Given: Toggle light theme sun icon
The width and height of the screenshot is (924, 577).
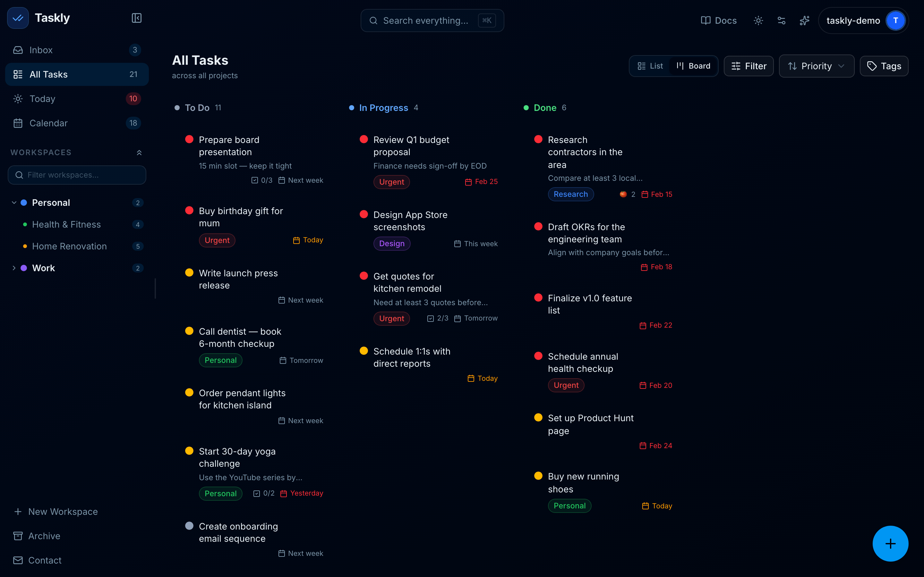Looking at the screenshot, I should (x=758, y=21).
